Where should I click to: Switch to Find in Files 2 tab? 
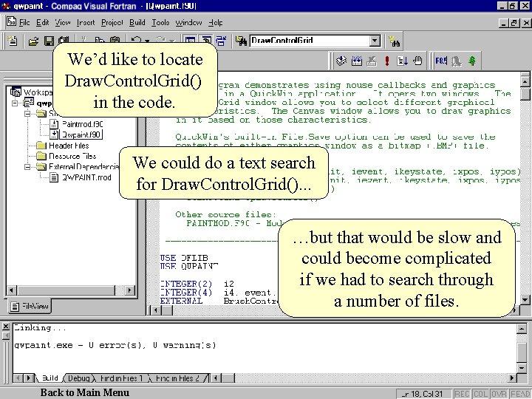click(x=178, y=378)
